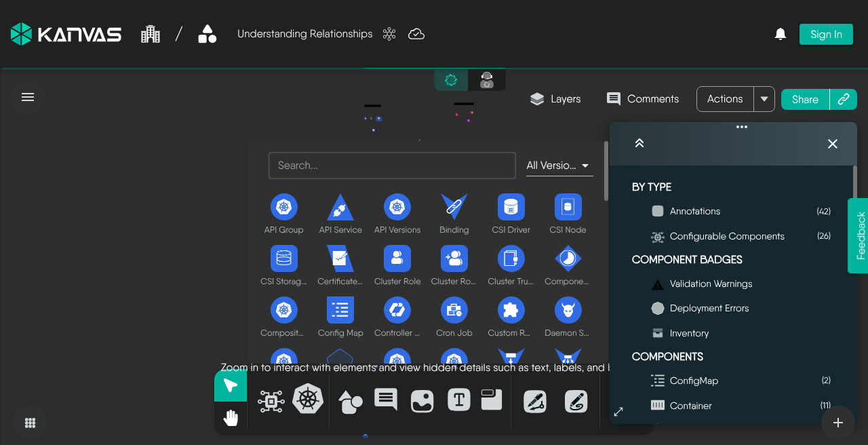Open the All Versions dropdown
The height and width of the screenshot is (445, 868).
pyautogui.click(x=559, y=165)
